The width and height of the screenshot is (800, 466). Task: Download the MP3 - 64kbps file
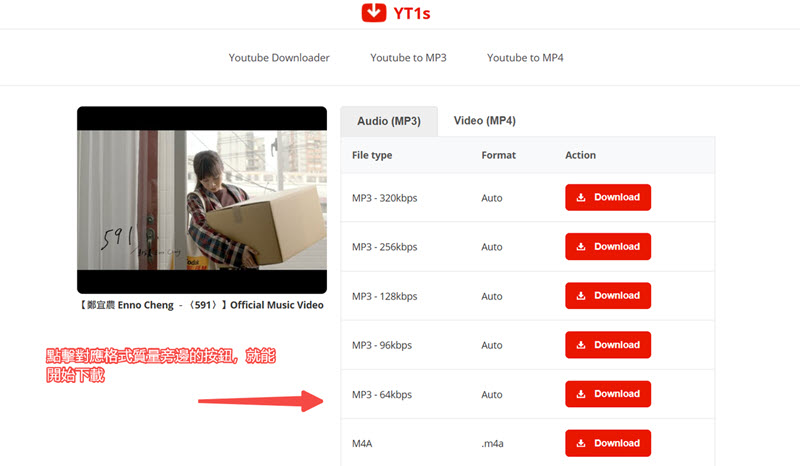coord(608,394)
